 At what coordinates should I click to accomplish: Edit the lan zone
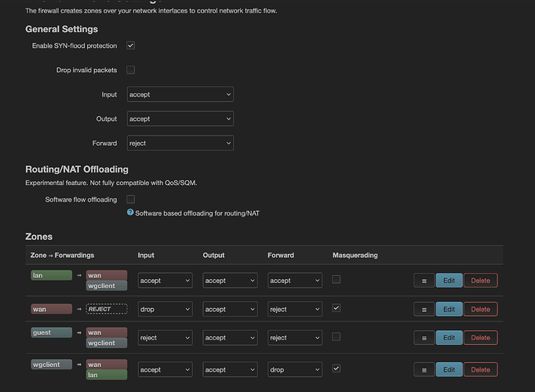(449, 281)
